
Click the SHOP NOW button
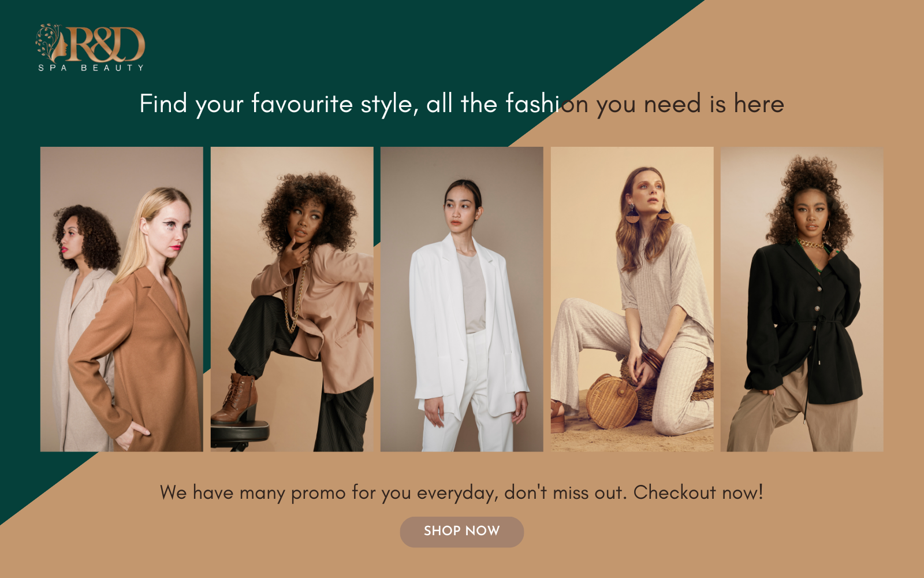coord(461,532)
